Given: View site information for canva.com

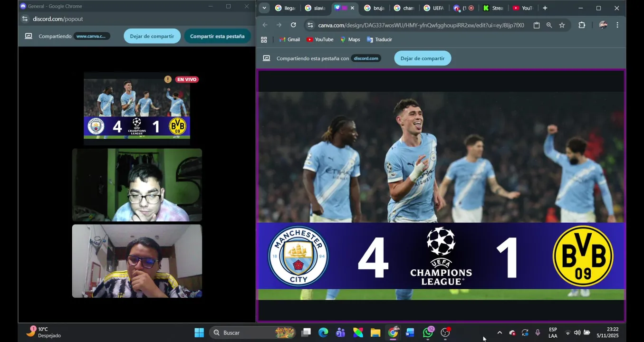Looking at the screenshot, I should point(310,25).
